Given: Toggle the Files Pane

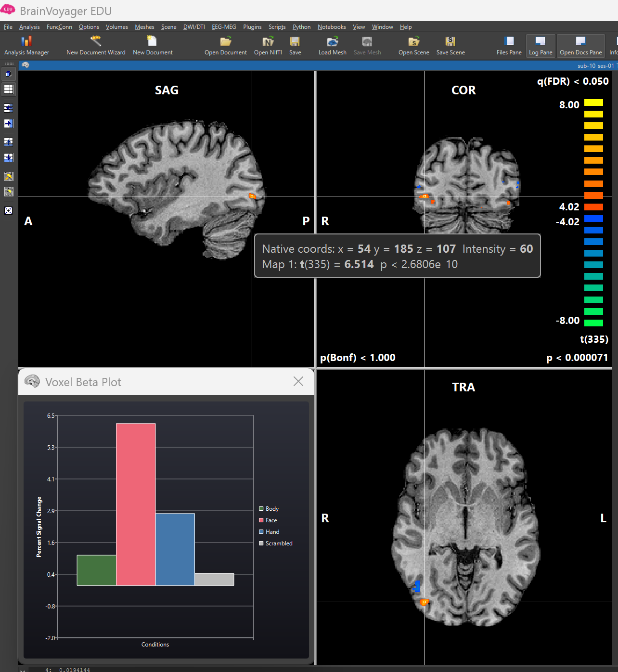Looking at the screenshot, I should pos(509,46).
